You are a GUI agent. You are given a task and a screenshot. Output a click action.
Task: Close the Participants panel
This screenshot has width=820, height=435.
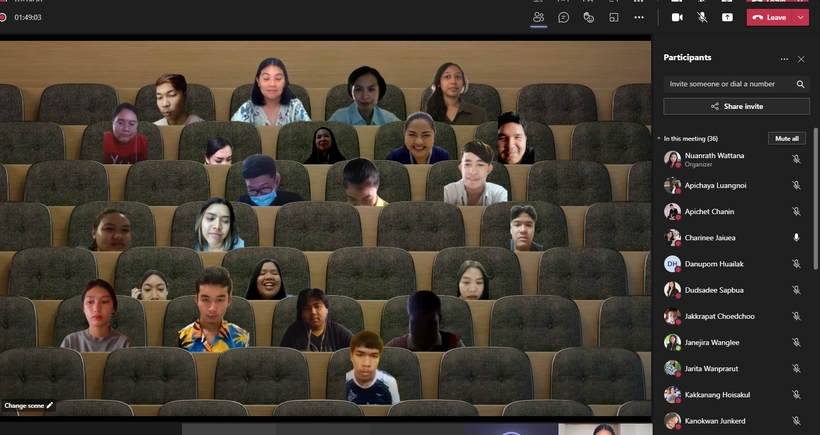pyautogui.click(x=801, y=59)
